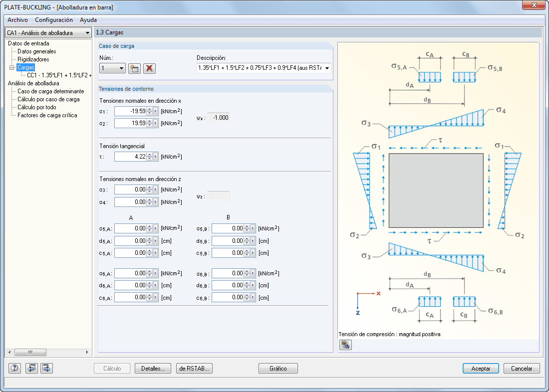Select Datos generales in the tree
549x392 pixels.
37,51
